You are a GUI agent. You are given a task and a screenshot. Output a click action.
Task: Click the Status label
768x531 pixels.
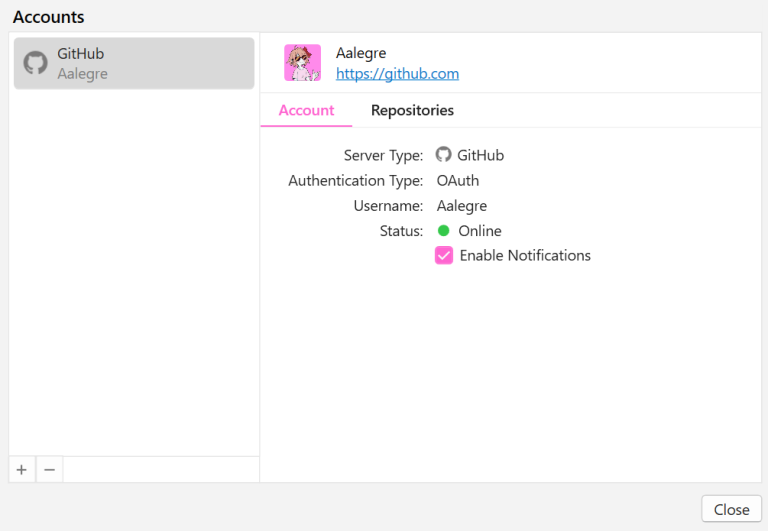coord(401,231)
